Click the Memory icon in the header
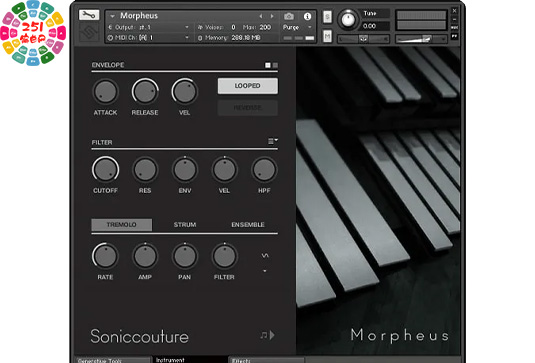 pyautogui.click(x=200, y=38)
